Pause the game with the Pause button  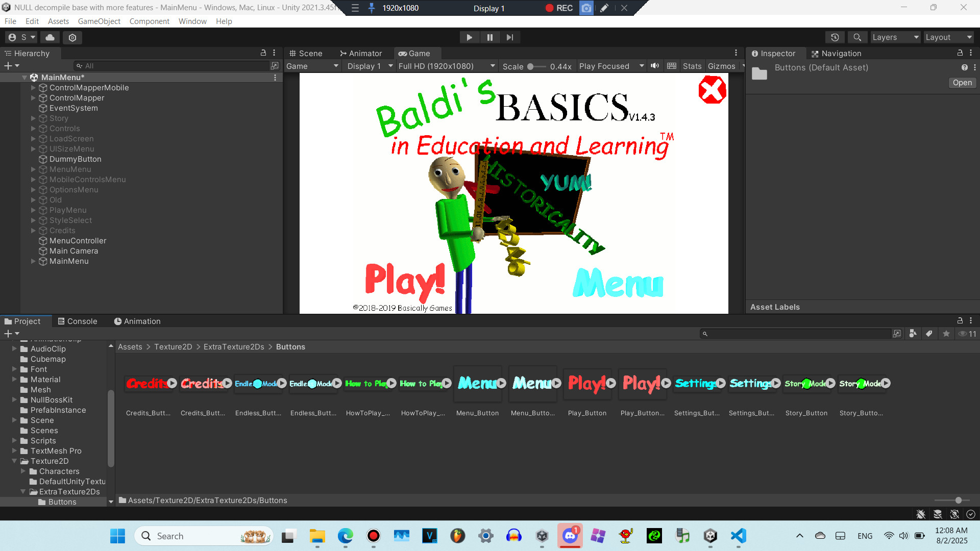click(x=489, y=37)
